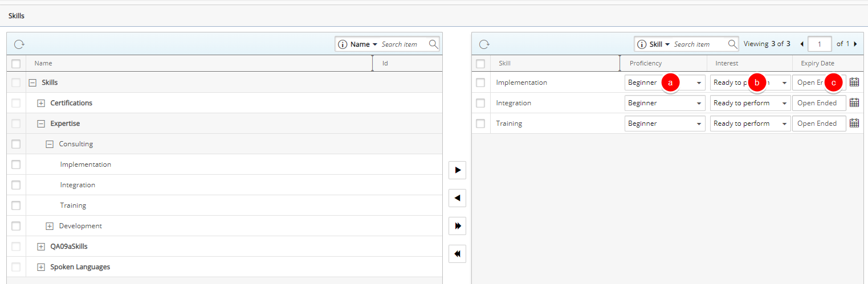
Task: Click refresh icon in left skills panel
Action: point(19,44)
